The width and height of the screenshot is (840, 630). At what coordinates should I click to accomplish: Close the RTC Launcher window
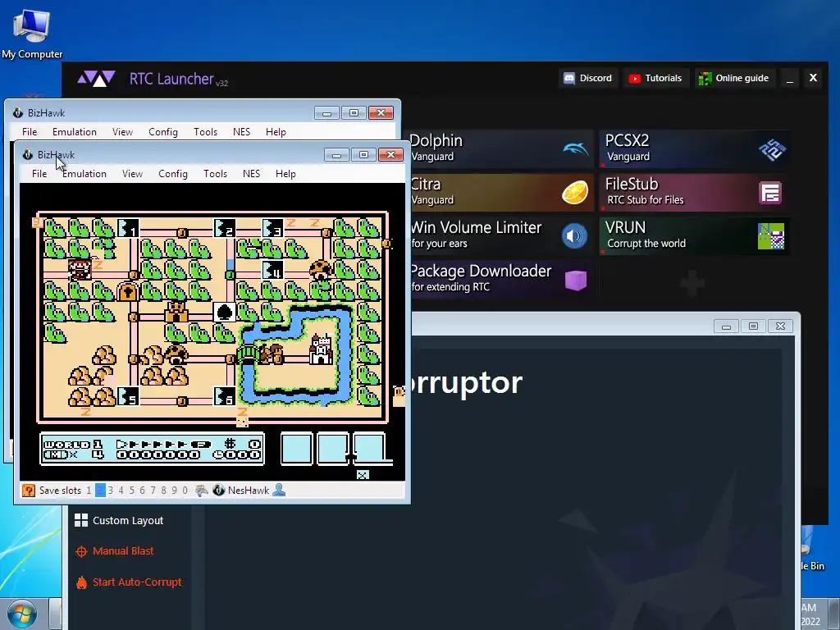813,78
